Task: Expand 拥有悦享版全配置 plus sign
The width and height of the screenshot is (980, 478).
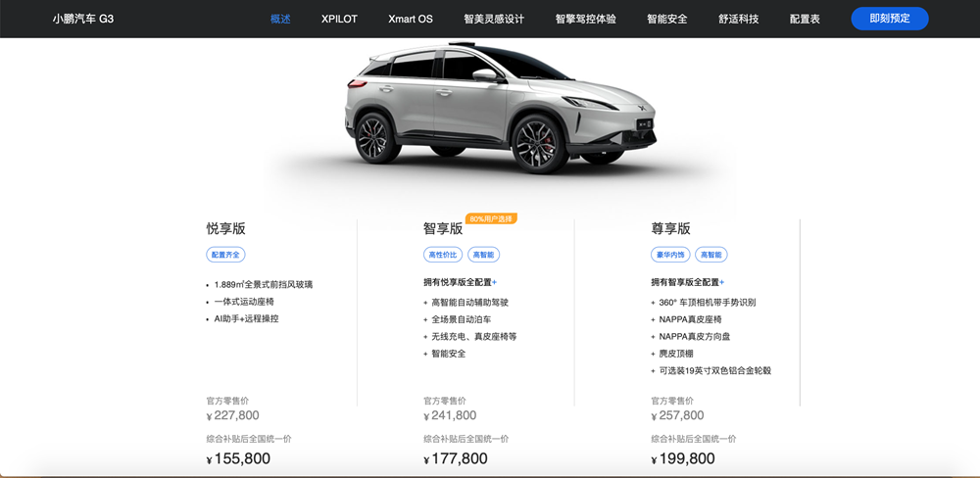Action: pyautogui.click(x=494, y=282)
